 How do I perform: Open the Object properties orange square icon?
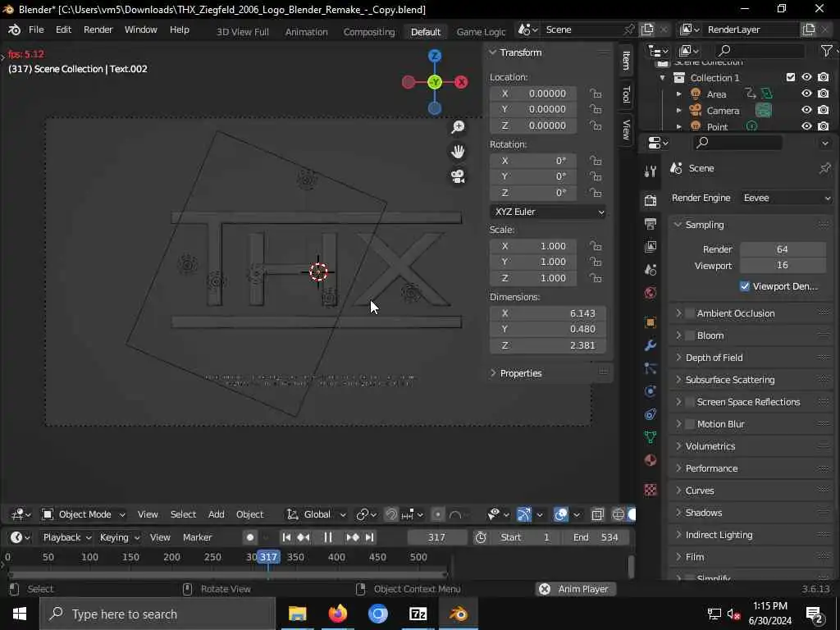[651, 322]
